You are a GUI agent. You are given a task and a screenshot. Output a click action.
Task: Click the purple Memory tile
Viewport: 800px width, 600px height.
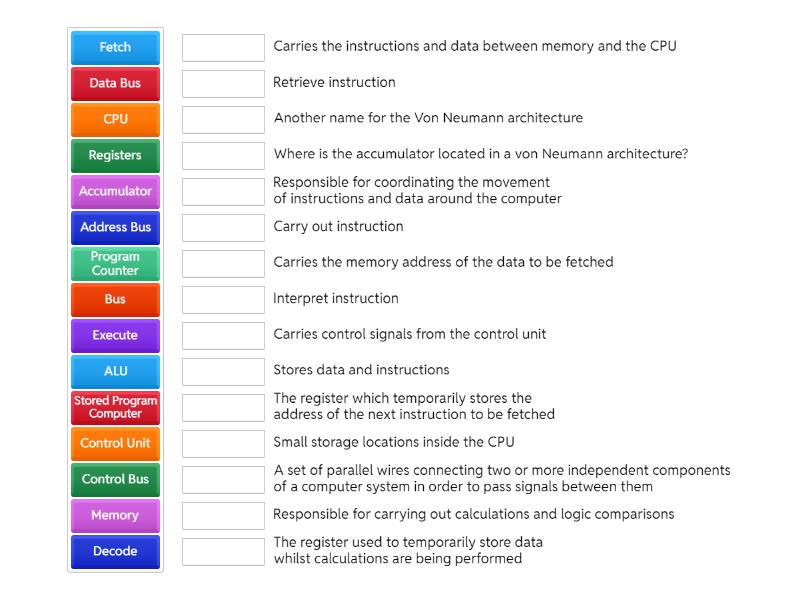(x=115, y=516)
